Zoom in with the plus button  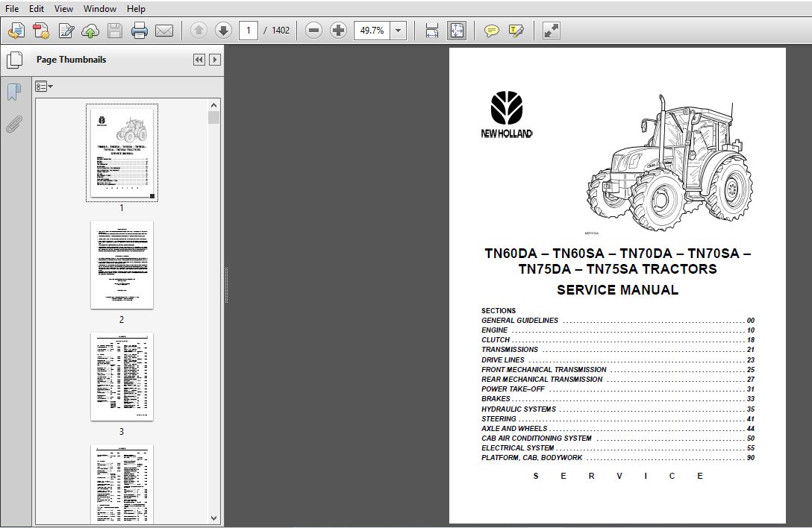pos(338,31)
